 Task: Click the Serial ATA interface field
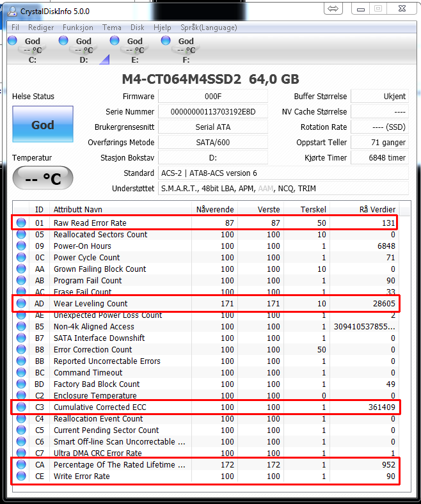(x=213, y=127)
